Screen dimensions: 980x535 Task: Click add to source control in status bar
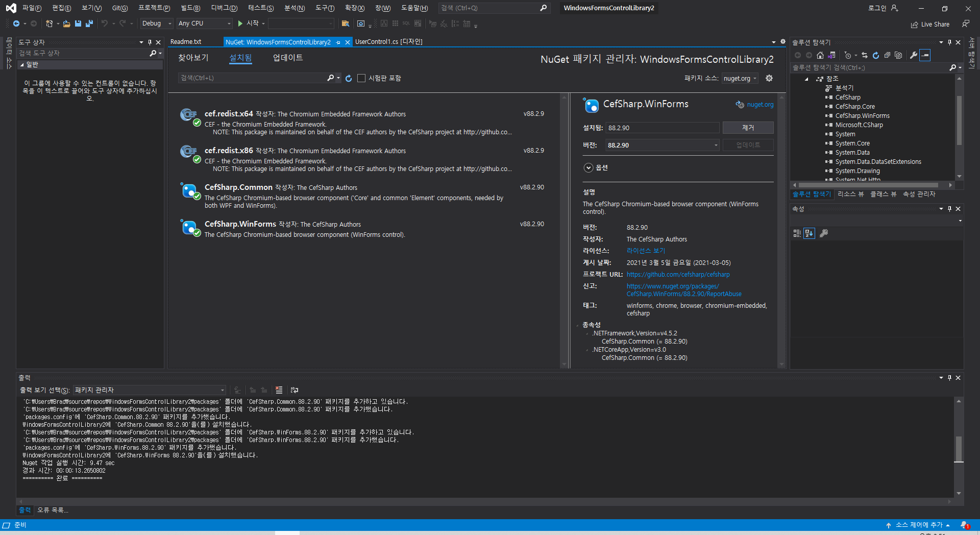tap(918, 525)
